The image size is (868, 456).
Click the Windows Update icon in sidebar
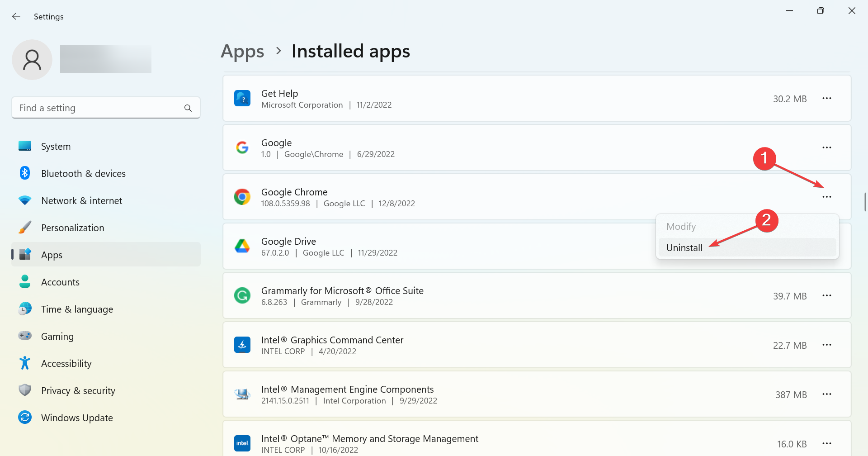pyautogui.click(x=25, y=417)
